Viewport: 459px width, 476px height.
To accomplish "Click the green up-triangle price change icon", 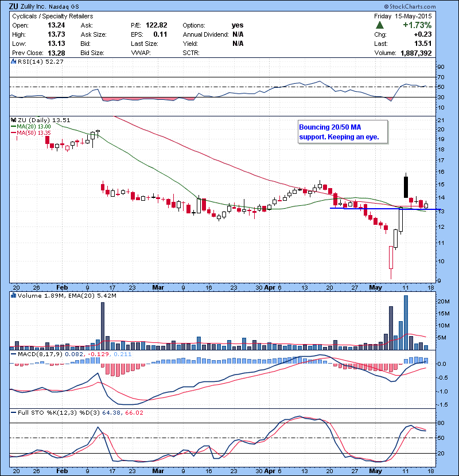I will click(379, 25).
